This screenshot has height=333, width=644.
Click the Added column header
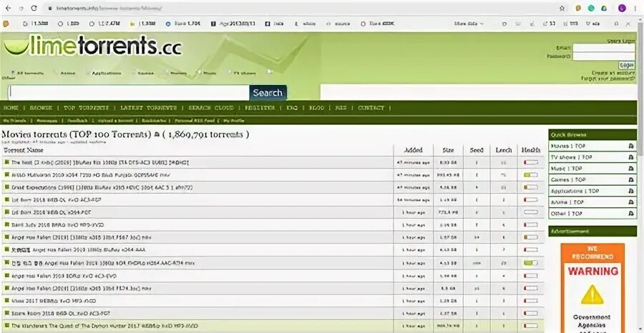(413, 150)
